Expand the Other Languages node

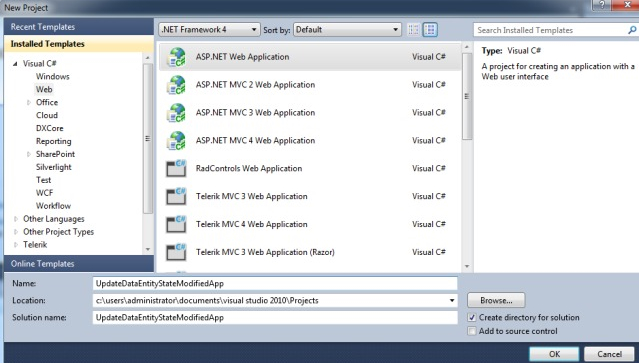coord(16,219)
